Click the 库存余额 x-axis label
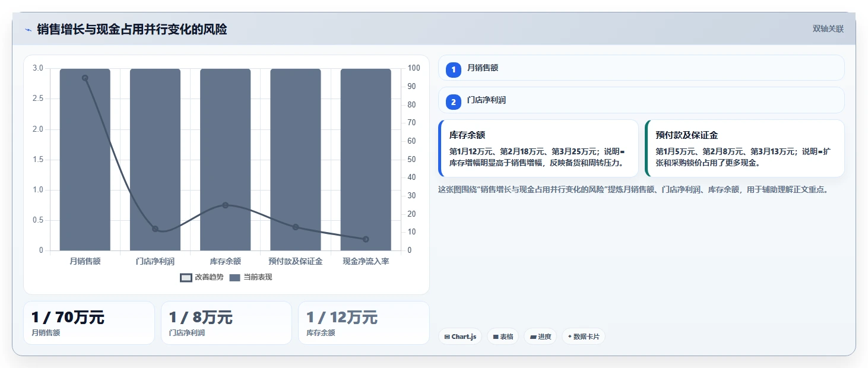 pos(226,261)
